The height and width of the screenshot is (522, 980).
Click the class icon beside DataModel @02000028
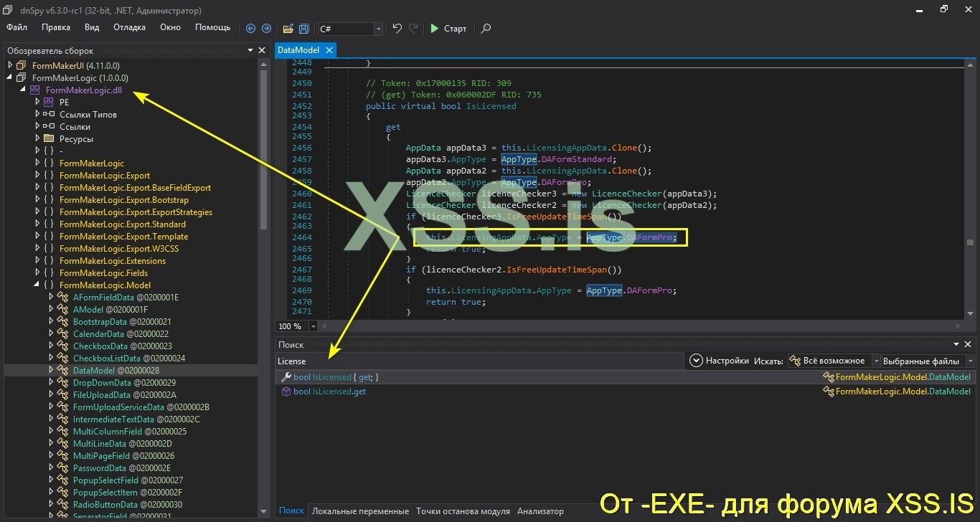[62, 370]
